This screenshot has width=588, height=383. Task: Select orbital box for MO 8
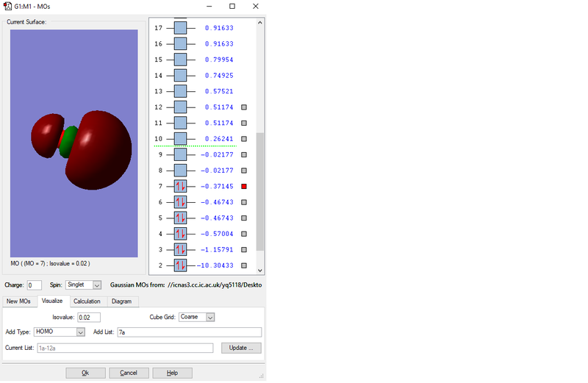180,171
